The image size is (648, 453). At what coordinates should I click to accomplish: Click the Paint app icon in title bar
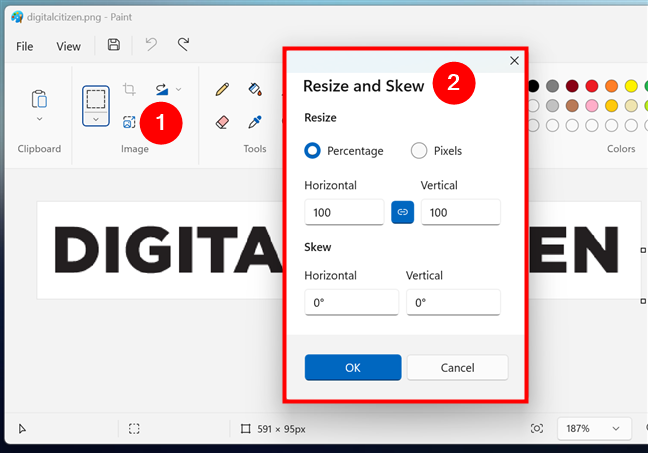pyautogui.click(x=17, y=17)
